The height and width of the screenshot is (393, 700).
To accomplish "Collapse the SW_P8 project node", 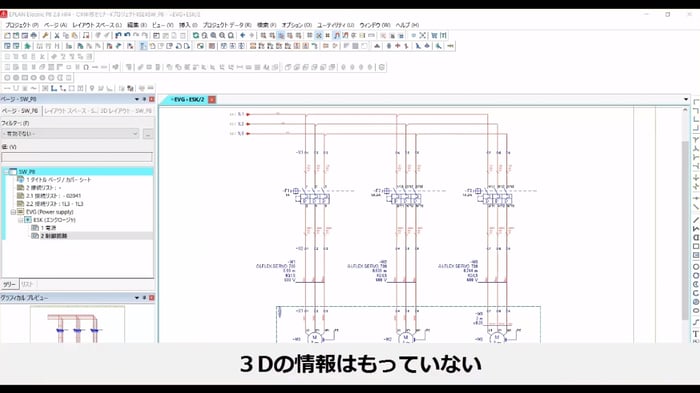I will coord(6,171).
